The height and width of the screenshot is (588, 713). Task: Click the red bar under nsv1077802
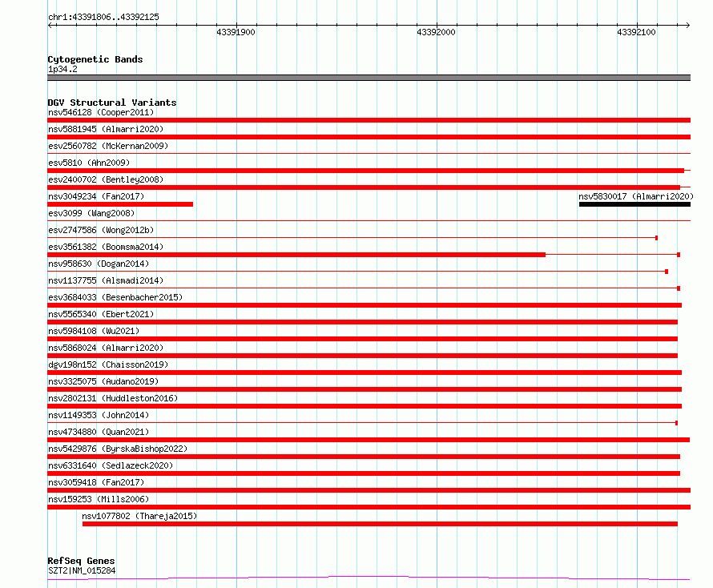pos(381,524)
